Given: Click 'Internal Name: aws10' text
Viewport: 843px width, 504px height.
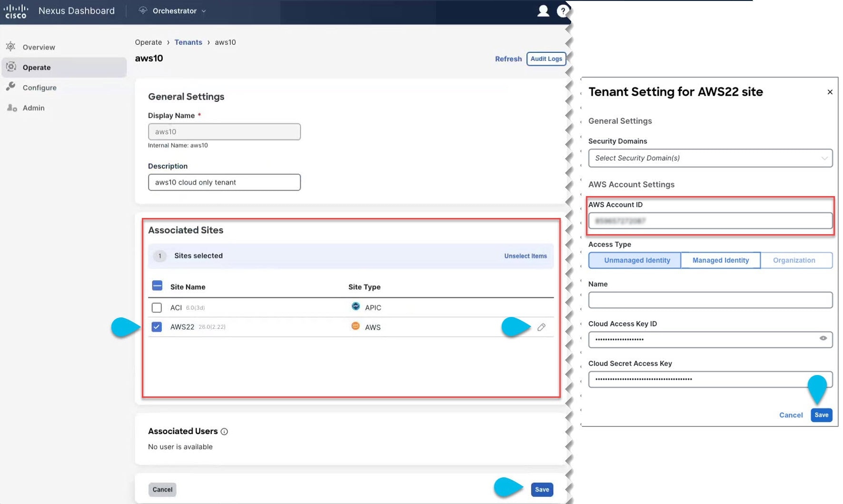Looking at the screenshot, I should [178, 146].
